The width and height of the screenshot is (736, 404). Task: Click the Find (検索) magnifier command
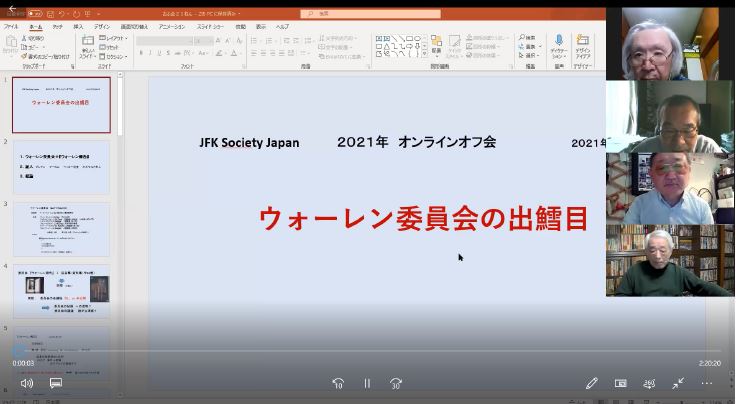[x=527, y=38]
